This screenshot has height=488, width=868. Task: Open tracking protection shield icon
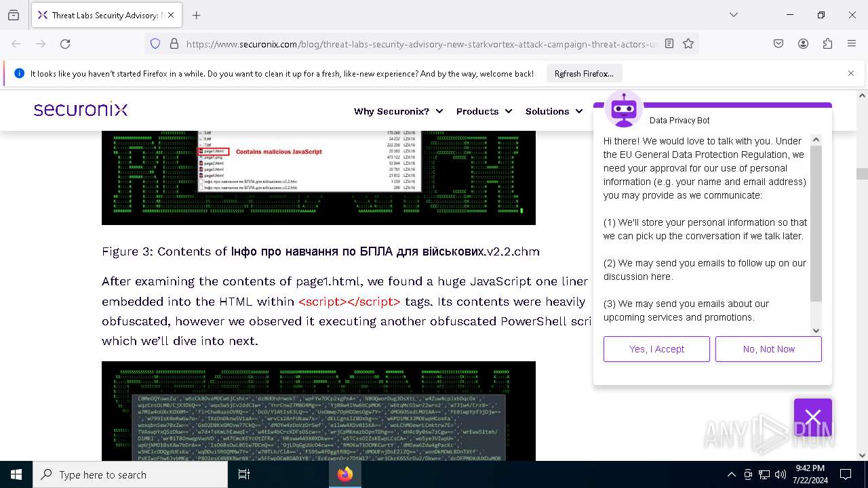click(155, 43)
